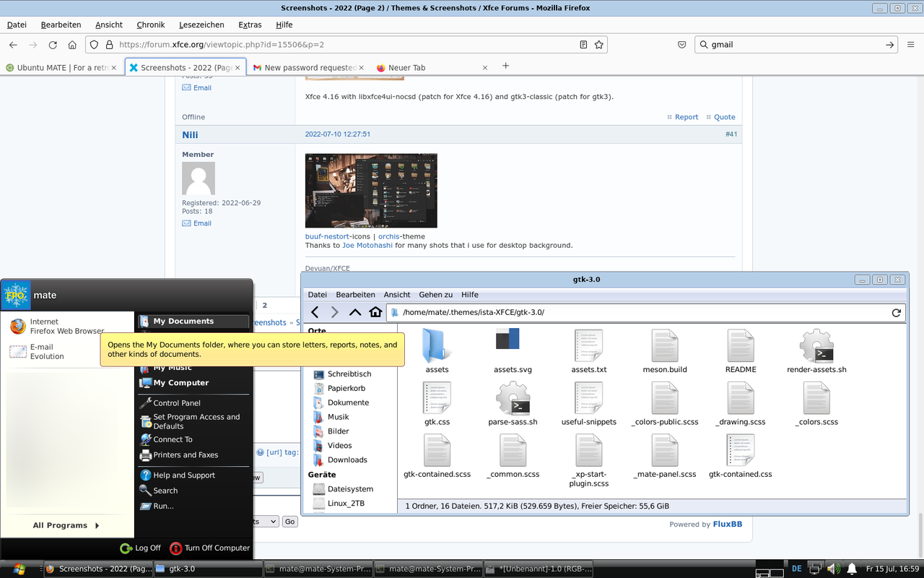
Task: Select _mate-panel.scss file
Action: pyautogui.click(x=665, y=456)
